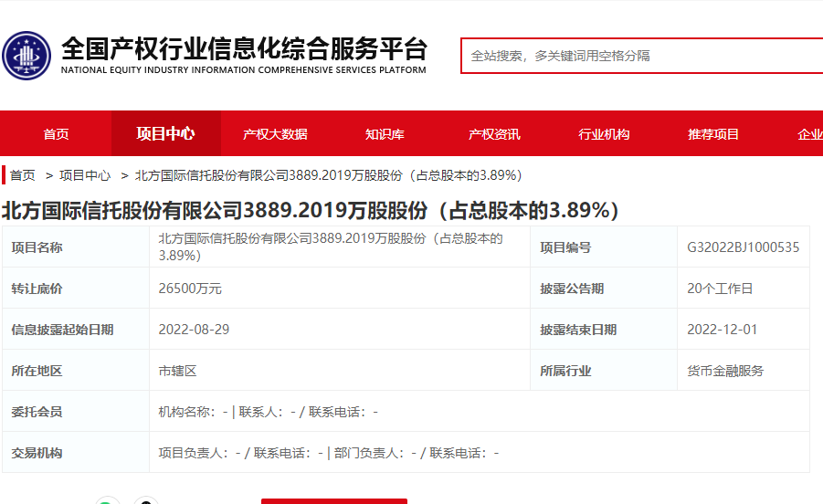823x504 pixels.
Task: Open the 首页 navigation menu item
Action: click(56, 134)
